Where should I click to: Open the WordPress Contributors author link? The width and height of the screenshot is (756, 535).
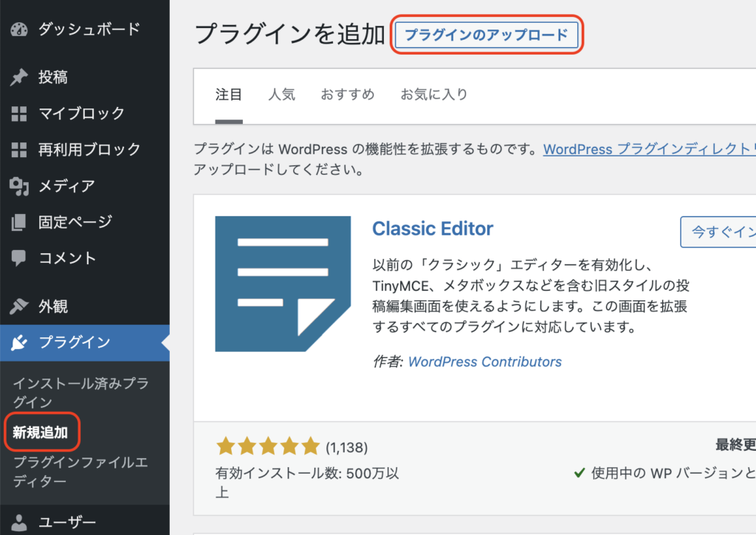484,362
